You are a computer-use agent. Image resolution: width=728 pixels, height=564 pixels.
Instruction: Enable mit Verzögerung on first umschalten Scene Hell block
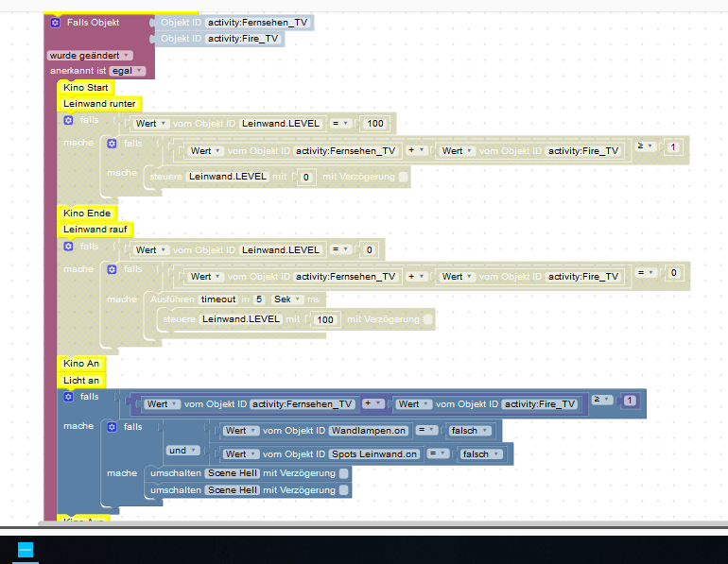coord(343,473)
